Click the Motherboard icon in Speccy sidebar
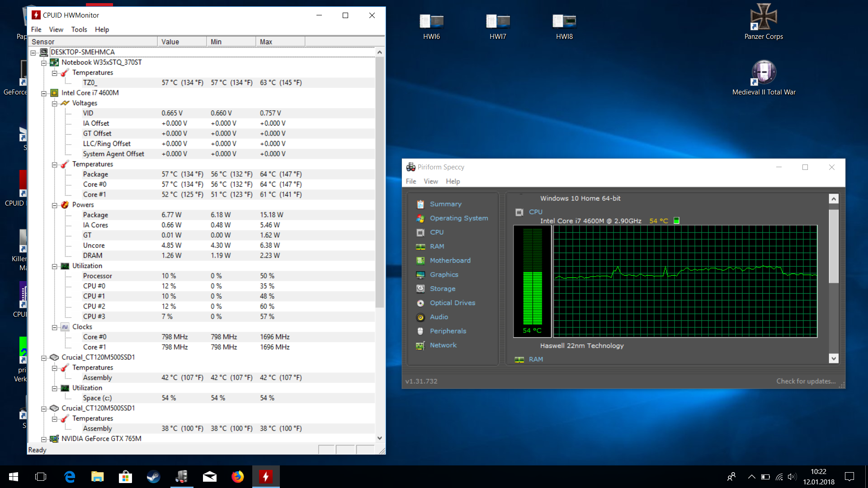 coord(420,261)
